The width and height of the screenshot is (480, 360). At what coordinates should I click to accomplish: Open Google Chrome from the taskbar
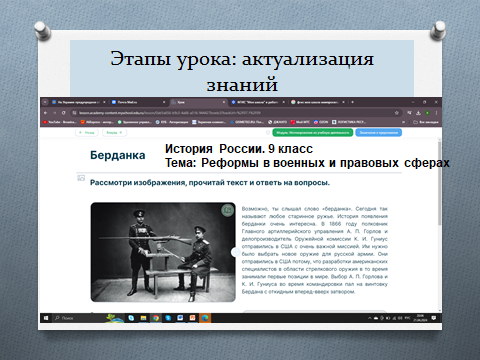[x=156, y=318]
